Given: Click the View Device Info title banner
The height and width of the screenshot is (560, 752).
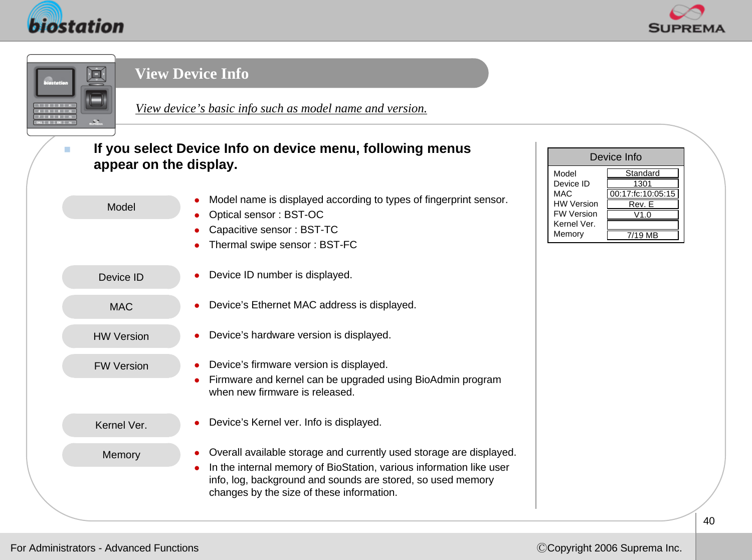Looking at the screenshot, I should pyautogui.click(x=302, y=73).
